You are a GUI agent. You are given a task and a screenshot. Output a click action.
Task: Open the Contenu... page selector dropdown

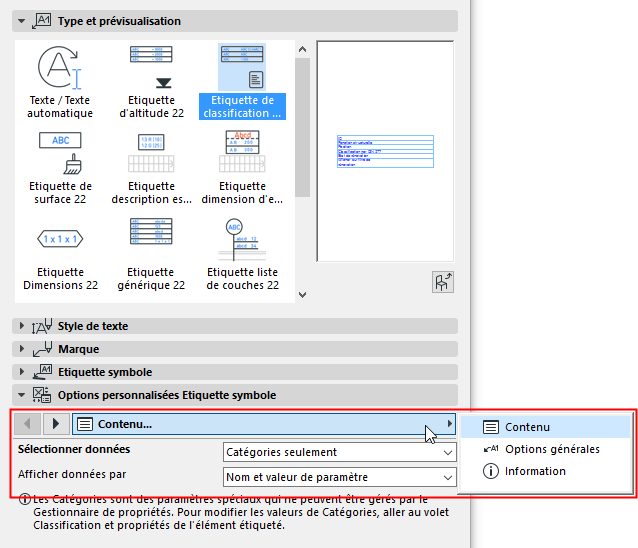click(264, 424)
